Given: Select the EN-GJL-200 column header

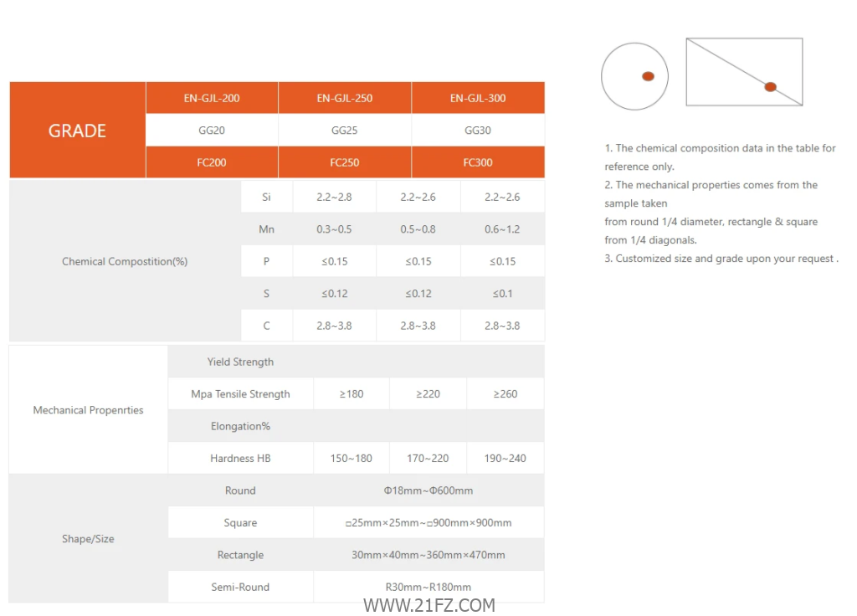Looking at the screenshot, I should point(212,98).
